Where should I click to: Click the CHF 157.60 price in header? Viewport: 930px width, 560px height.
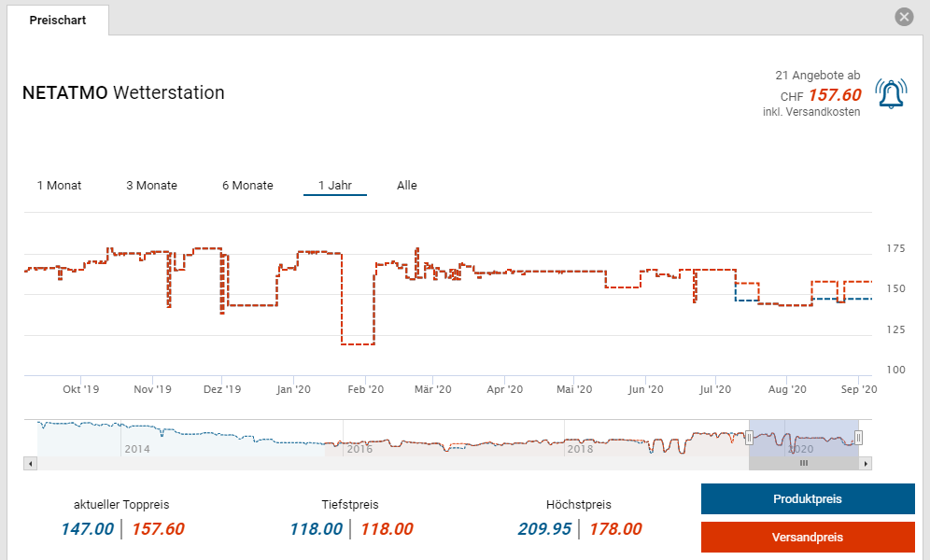(834, 95)
